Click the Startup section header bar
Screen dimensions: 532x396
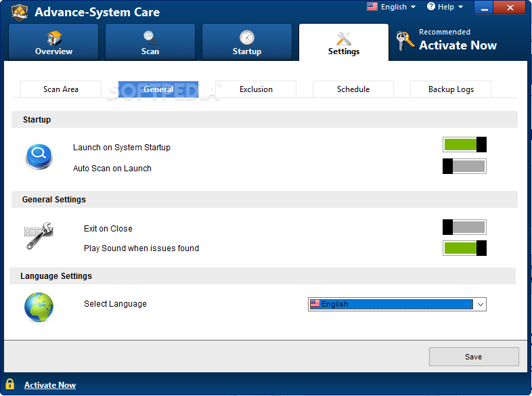[265, 119]
